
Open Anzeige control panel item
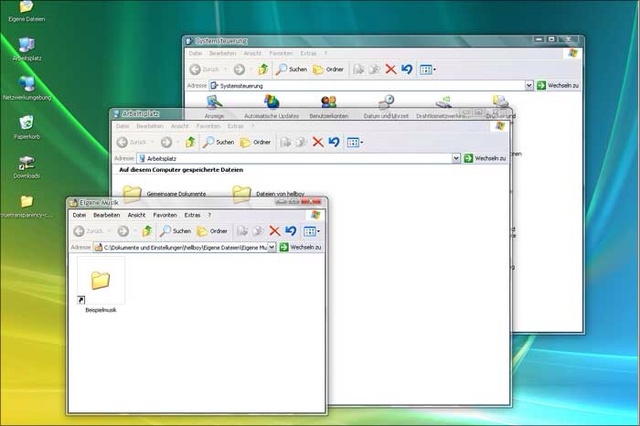(x=214, y=106)
